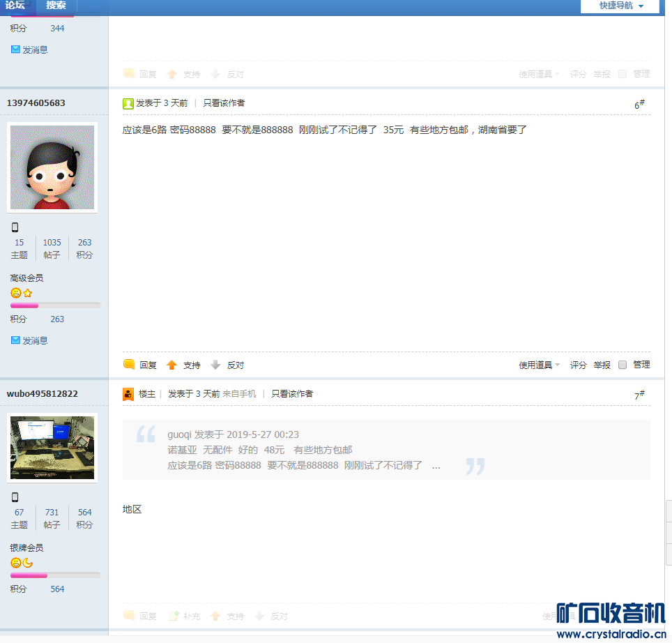Click grey down arrow oppose icon in post 6
This screenshot has height=643, width=672.
click(215, 365)
